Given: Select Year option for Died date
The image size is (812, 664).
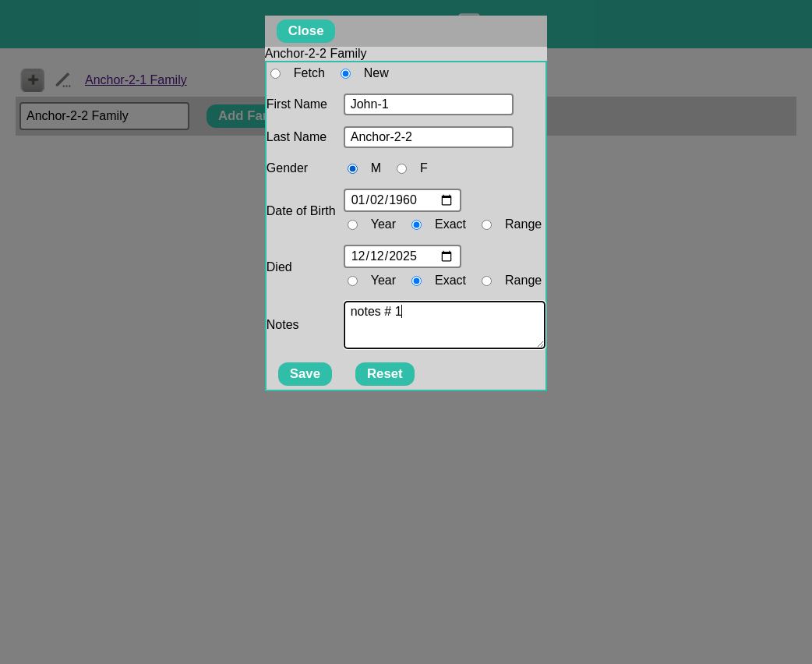Looking at the screenshot, I should [x=352, y=281].
